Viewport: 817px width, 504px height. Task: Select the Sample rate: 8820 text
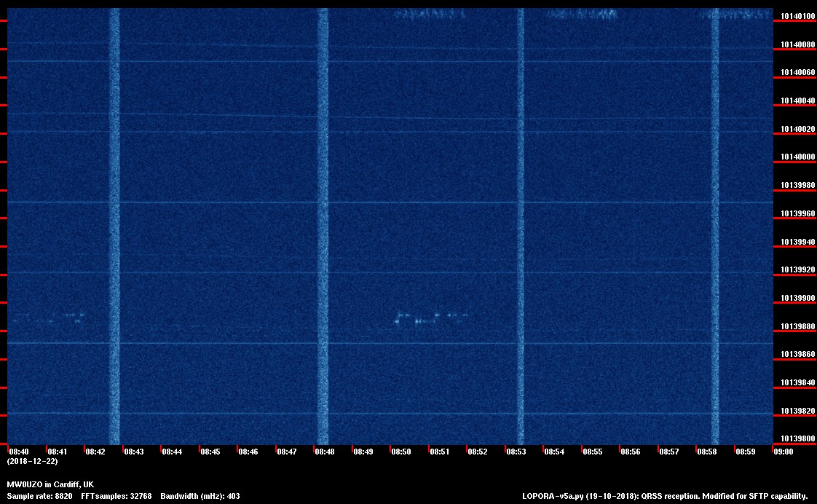pyautogui.click(x=39, y=496)
